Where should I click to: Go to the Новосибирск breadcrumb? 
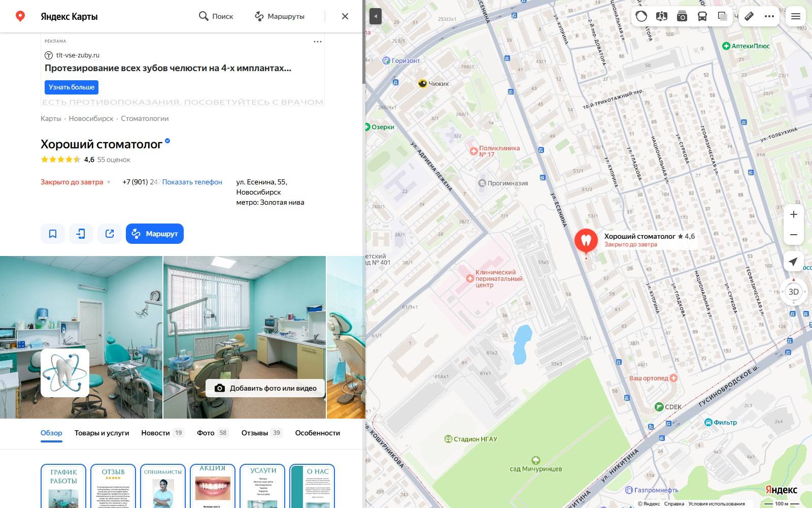pos(91,118)
